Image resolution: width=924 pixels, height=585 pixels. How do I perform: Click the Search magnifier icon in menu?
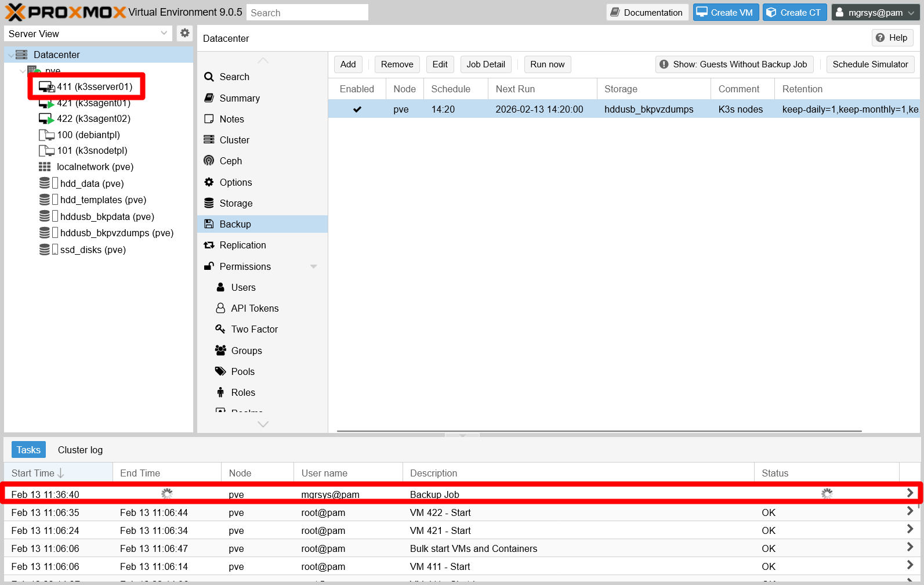(209, 77)
